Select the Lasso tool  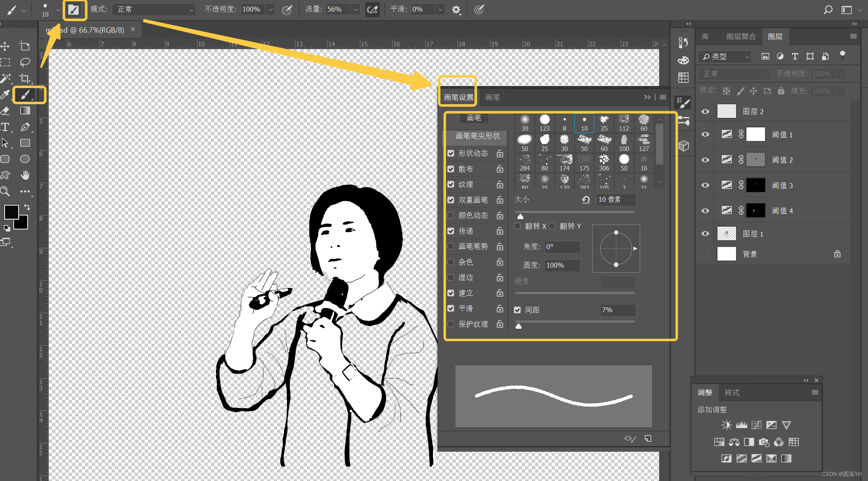pos(25,62)
